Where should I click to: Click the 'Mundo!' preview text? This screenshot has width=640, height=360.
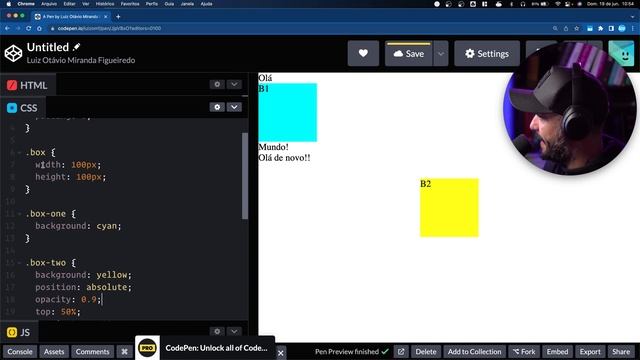click(273, 147)
